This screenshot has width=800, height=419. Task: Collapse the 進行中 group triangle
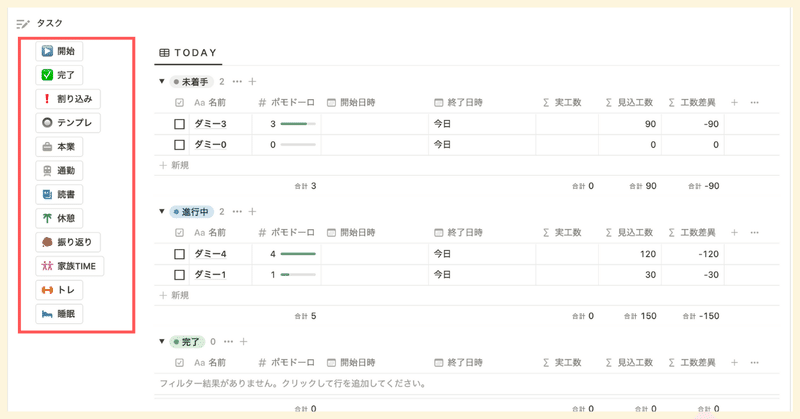tap(162, 211)
